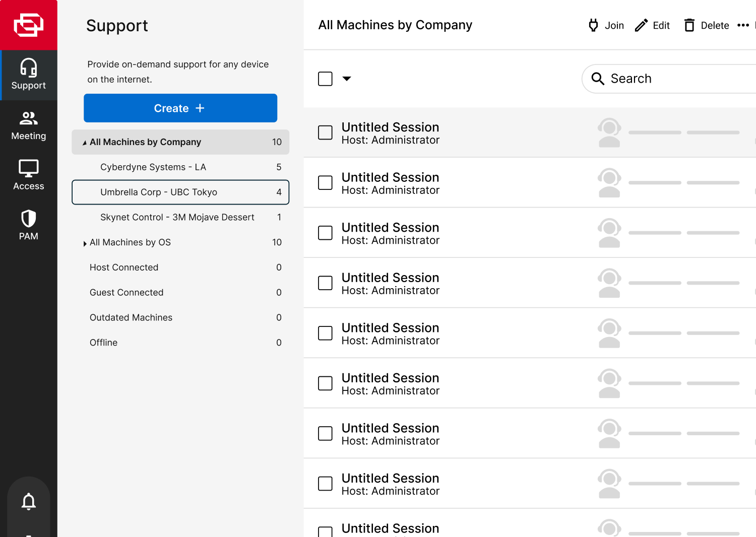Toggle the select-all checkbox
This screenshot has width=756, height=537.
click(325, 79)
